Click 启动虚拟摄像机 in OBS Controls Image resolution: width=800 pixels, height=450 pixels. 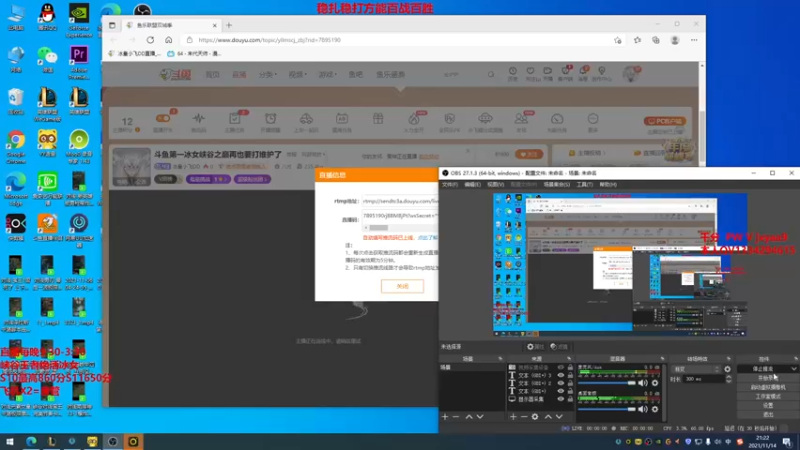coord(768,387)
